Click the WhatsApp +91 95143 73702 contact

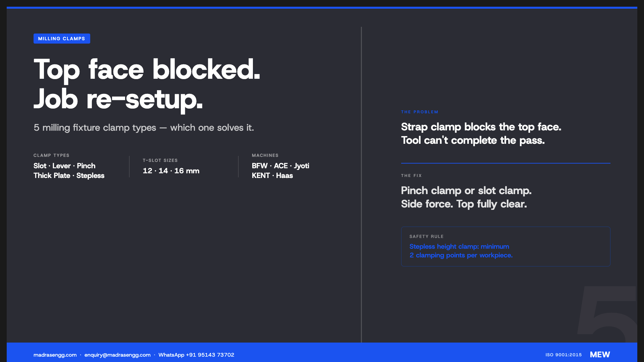pyautogui.click(x=196, y=355)
